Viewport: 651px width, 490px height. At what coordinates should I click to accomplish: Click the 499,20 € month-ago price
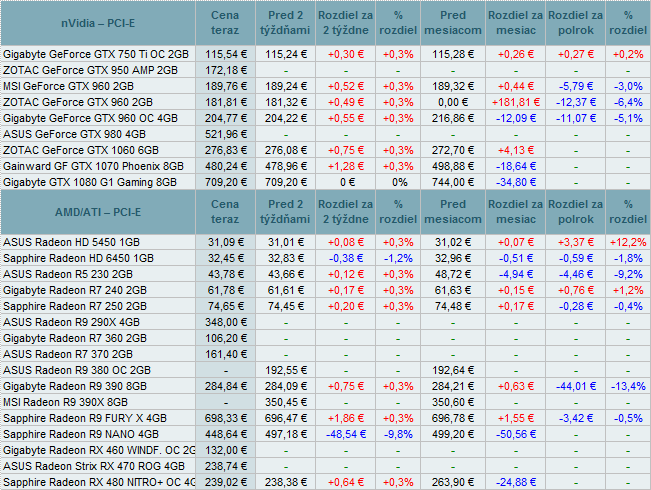point(453,434)
